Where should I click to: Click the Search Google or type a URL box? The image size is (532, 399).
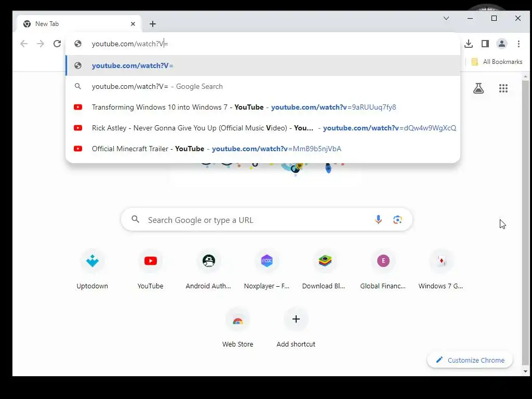coord(267,220)
